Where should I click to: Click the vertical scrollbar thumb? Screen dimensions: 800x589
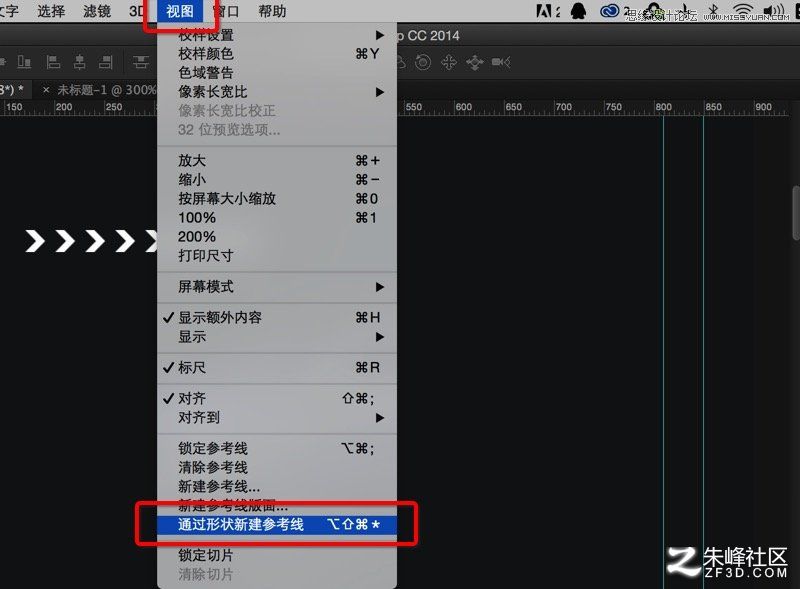[796, 213]
